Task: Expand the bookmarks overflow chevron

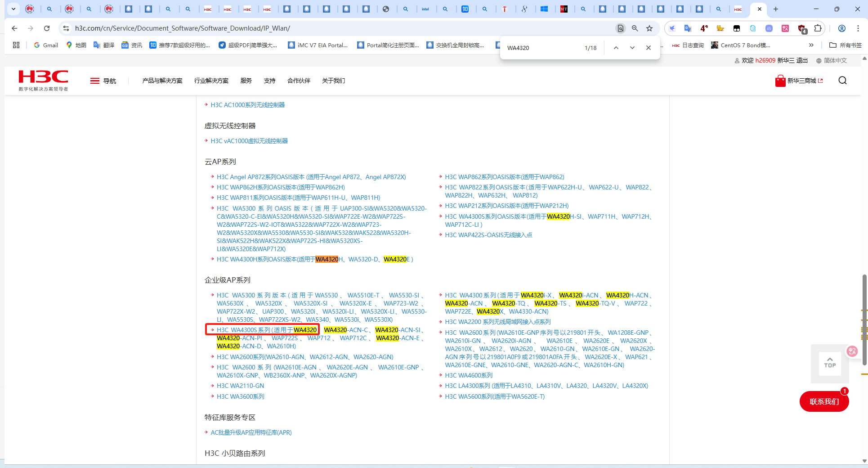Action: coord(811,45)
